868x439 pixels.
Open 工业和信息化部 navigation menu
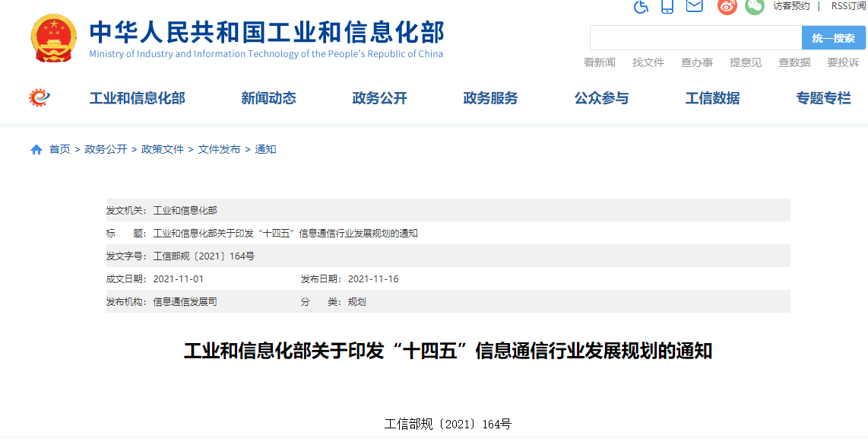138,99
